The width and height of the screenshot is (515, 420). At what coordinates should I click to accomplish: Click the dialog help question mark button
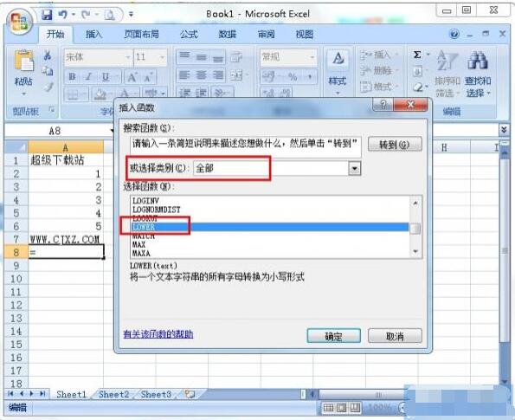click(383, 105)
